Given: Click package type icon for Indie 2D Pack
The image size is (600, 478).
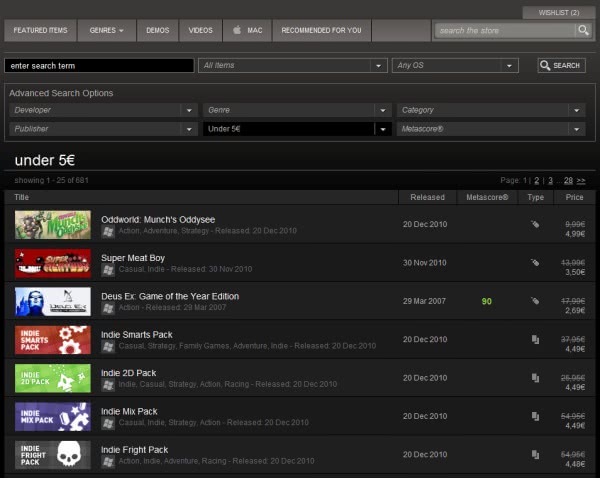Looking at the screenshot, I should tap(535, 378).
